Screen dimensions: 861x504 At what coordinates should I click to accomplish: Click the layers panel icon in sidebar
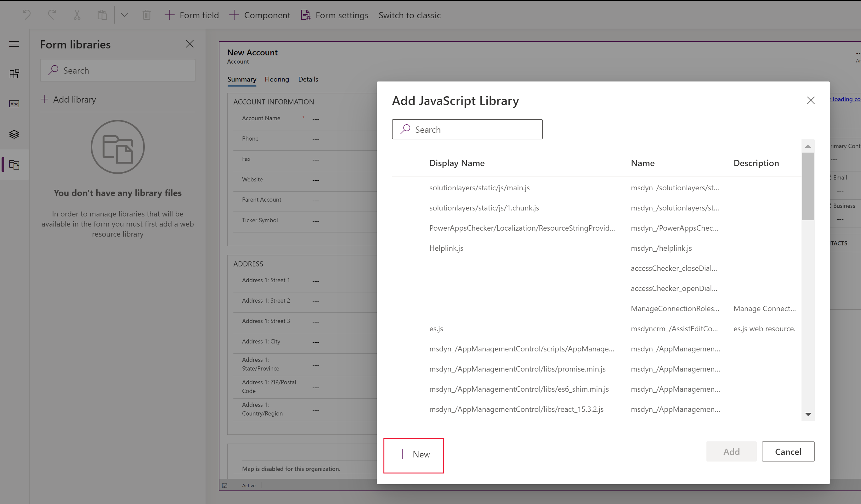pos(14,134)
